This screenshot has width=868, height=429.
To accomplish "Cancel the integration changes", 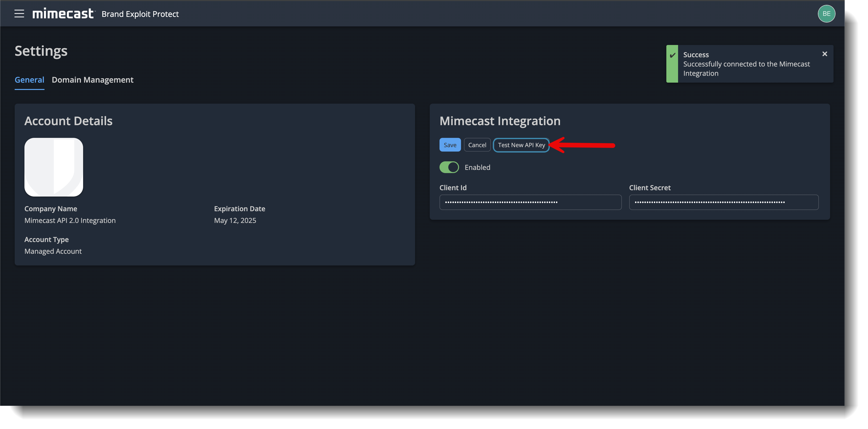I will click(477, 144).
